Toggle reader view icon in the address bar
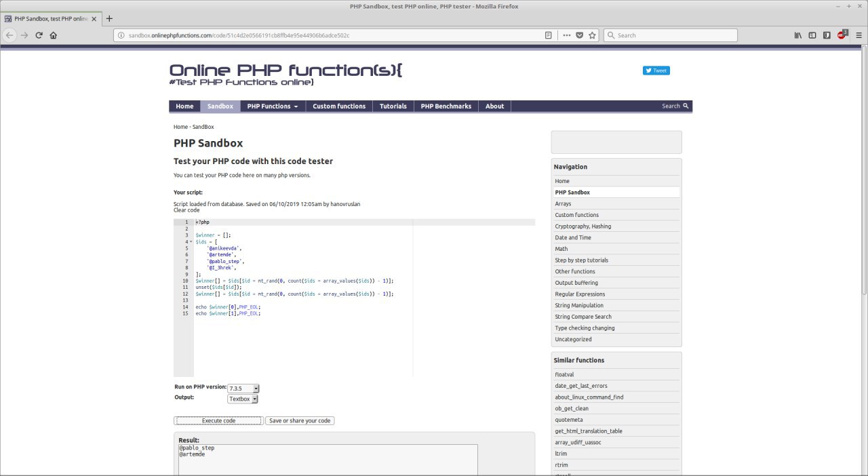868x476 pixels. click(549, 35)
